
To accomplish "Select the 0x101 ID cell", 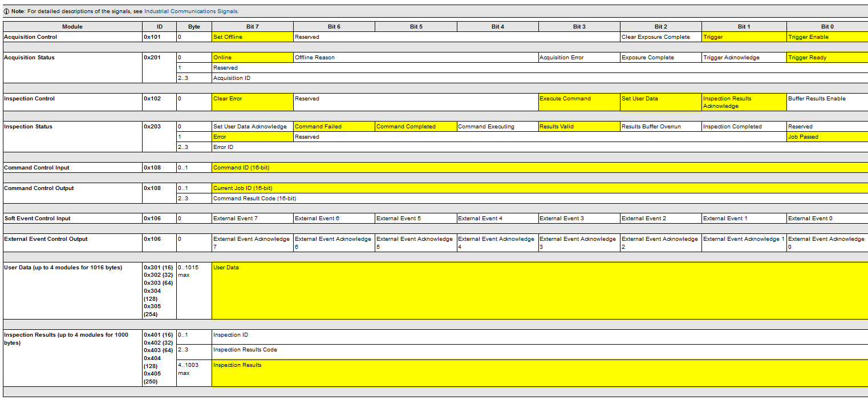I will click(159, 37).
